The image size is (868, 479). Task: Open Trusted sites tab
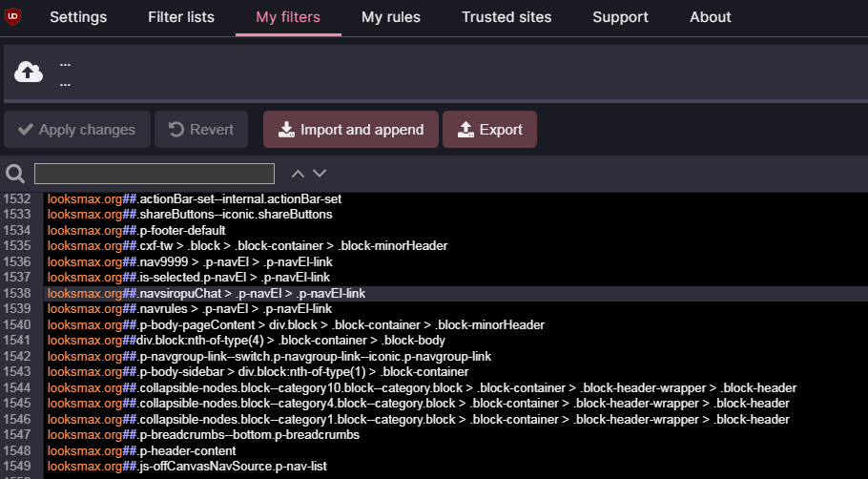click(x=506, y=17)
